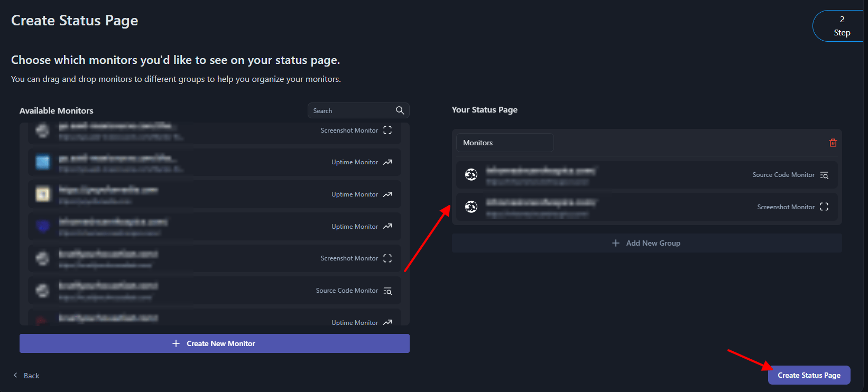Click screenshot icon in row above Available Source Code Monitor
The width and height of the screenshot is (868, 392).
click(x=387, y=258)
